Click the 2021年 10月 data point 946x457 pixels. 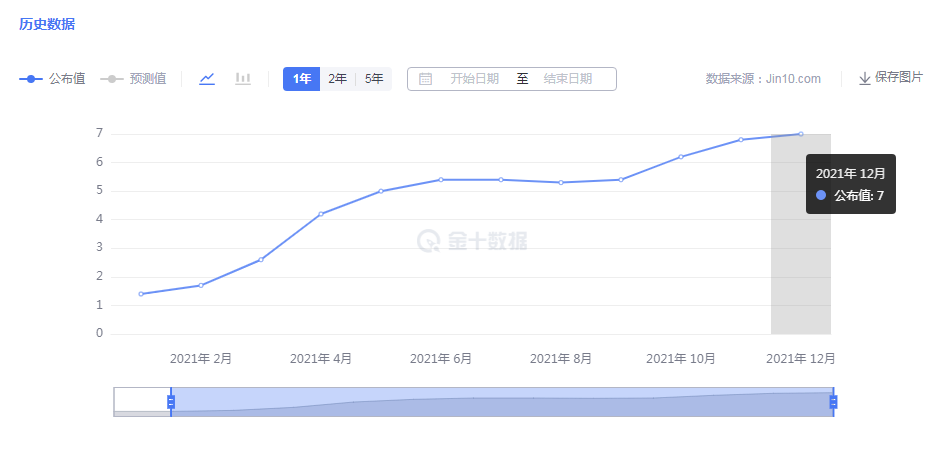point(681,157)
